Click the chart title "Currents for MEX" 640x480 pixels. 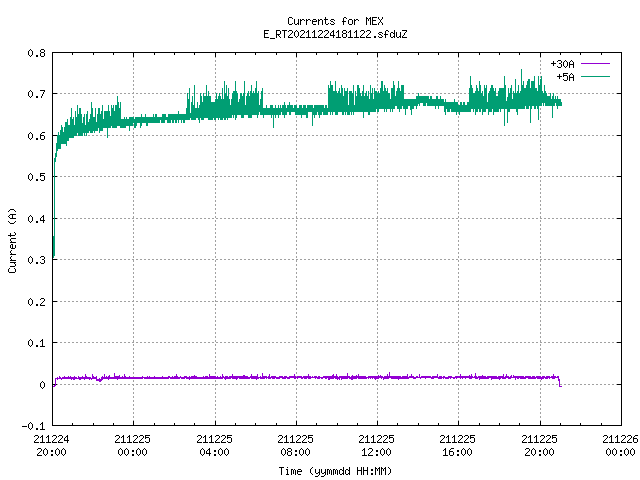(x=335, y=21)
